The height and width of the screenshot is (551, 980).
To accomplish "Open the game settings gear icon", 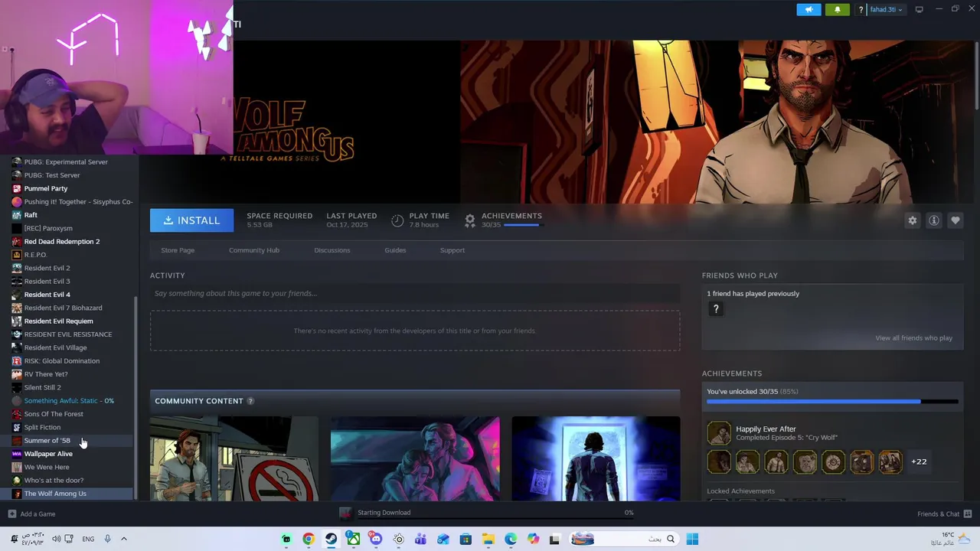I will click(x=912, y=220).
